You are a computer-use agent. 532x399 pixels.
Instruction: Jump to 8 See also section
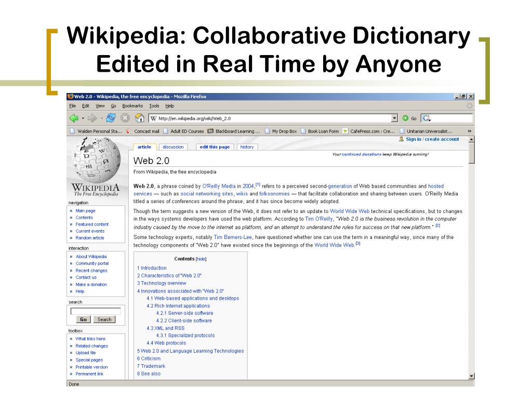tap(149, 374)
